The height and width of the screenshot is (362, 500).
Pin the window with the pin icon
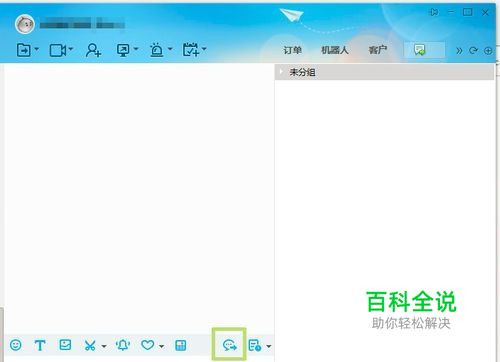[x=434, y=12]
